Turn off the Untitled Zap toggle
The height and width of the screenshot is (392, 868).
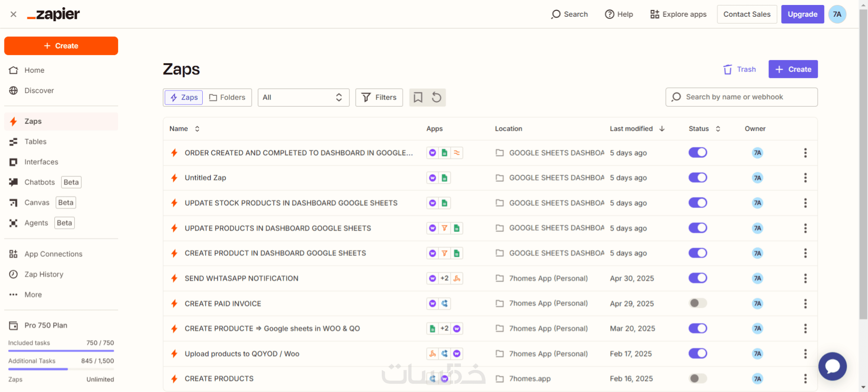[x=697, y=178]
